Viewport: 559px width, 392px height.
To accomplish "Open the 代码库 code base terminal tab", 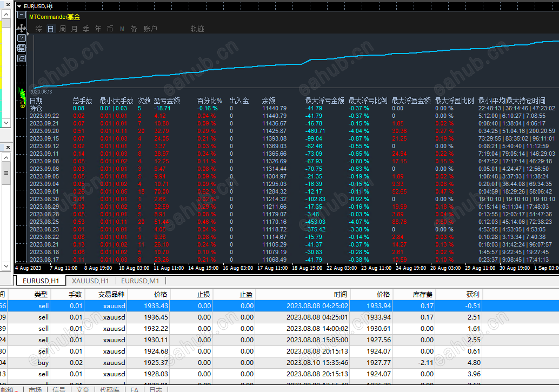I will click(x=110, y=389).
